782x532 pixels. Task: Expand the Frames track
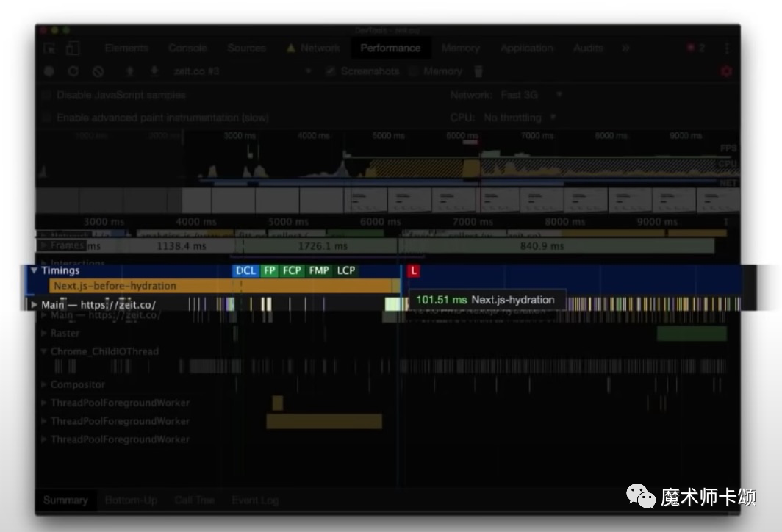44,245
